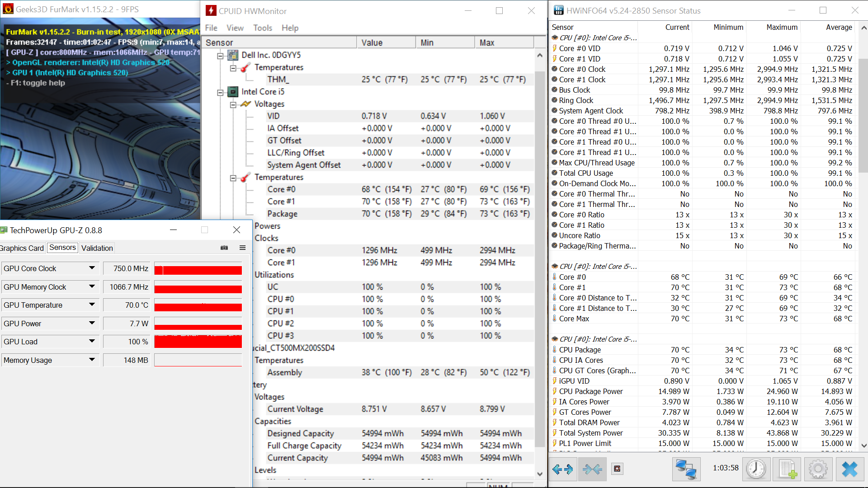
Task: Collapse the Dell Inc. 0DGYY5 tree node
Action: (221, 56)
